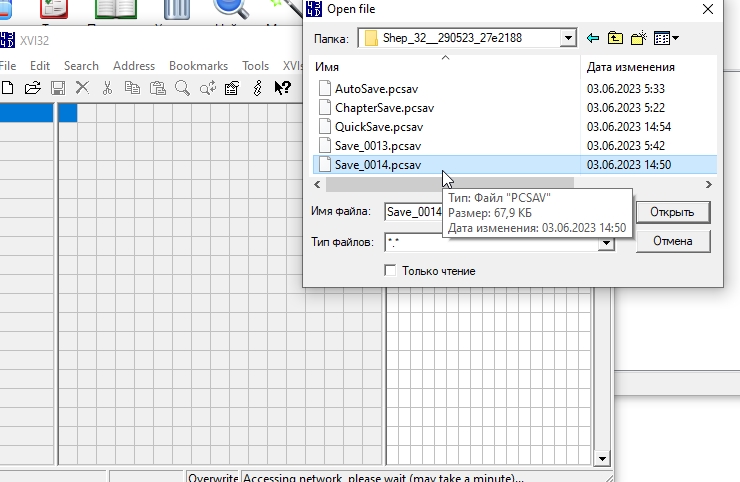Click the file list scroll left arrow

click(318, 185)
